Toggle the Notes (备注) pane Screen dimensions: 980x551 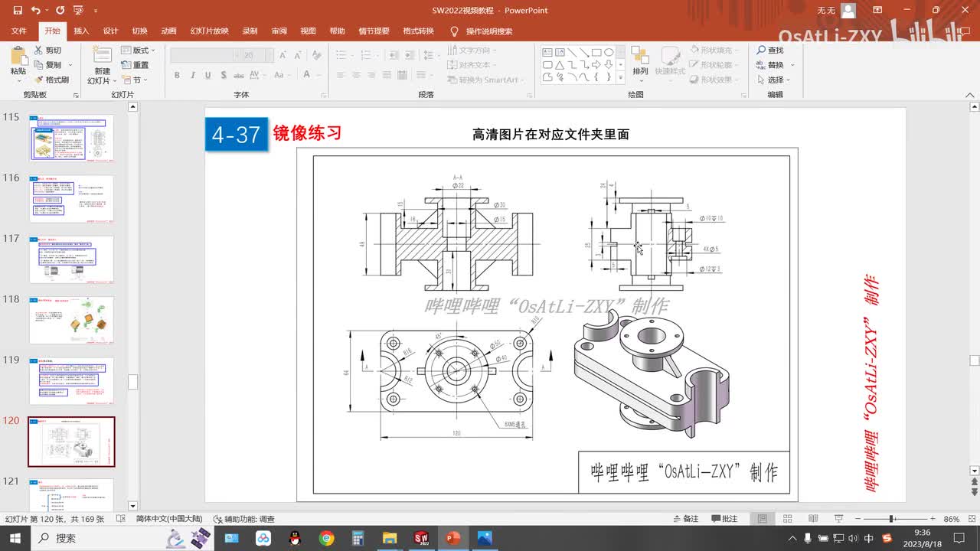click(685, 519)
